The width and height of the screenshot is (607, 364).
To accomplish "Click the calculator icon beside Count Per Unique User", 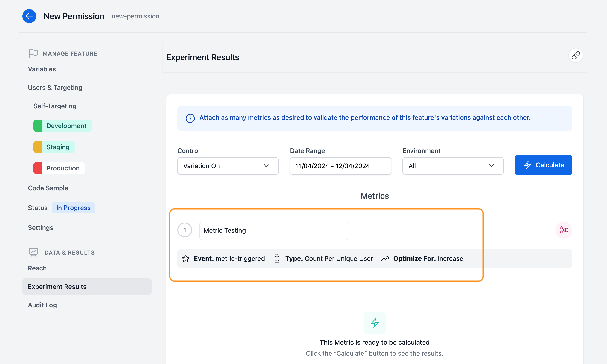I will click(277, 258).
